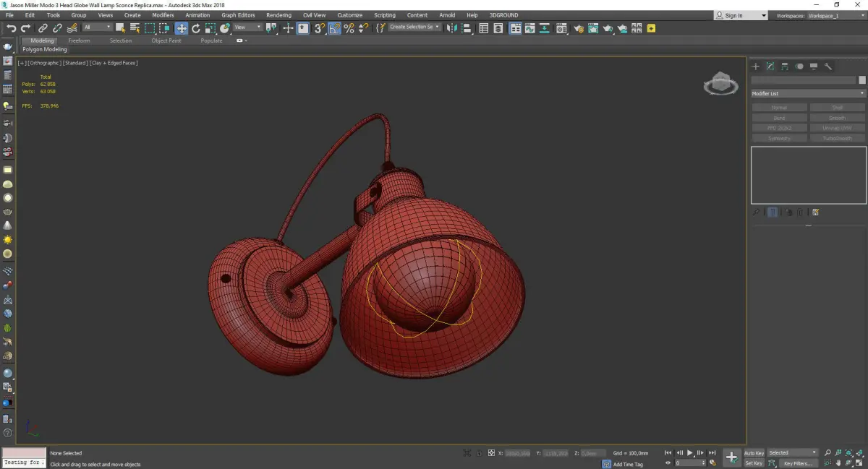Toggle Auto Key animation mode
The height and width of the screenshot is (469, 868).
pyautogui.click(x=754, y=453)
